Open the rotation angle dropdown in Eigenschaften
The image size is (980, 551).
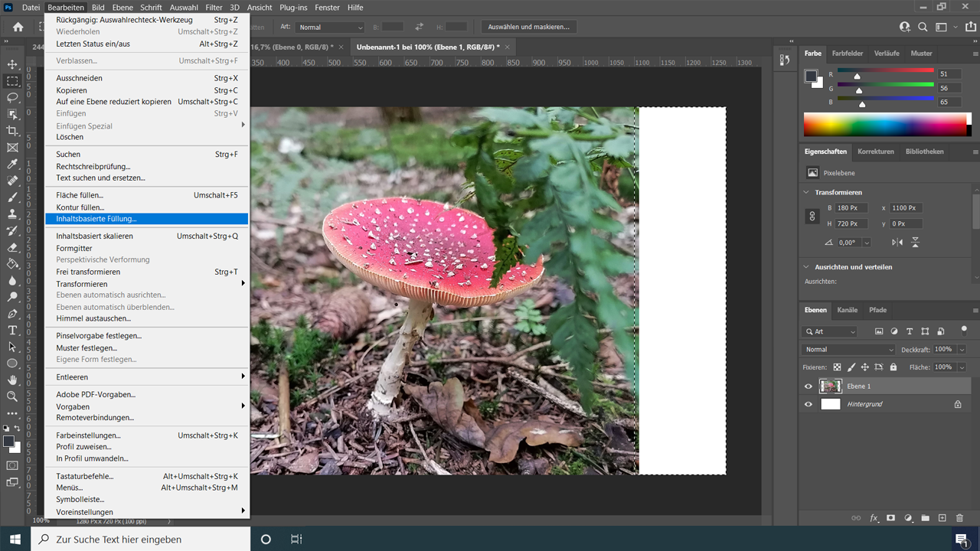coord(867,242)
